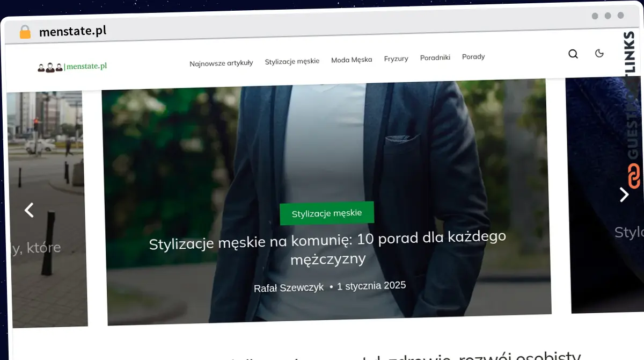Viewport: 644px width, 360px height.
Task: Open Porady menu item
Action: pos(473,56)
